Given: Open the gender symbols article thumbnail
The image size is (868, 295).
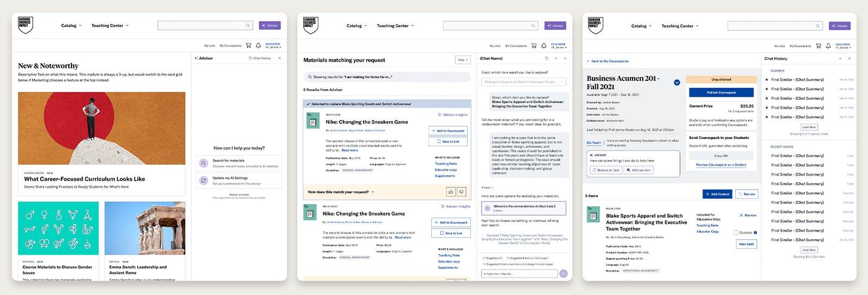Looking at the screenshot, I should 59,228.
